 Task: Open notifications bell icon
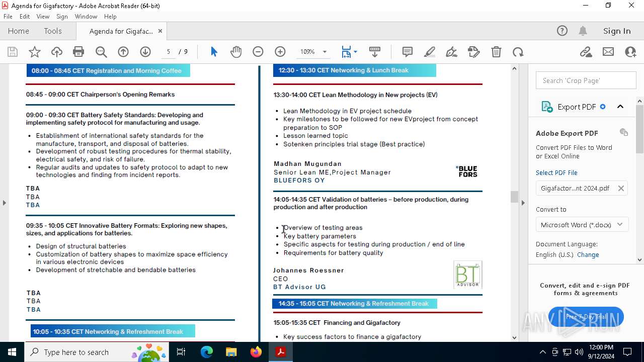point(583,31)
